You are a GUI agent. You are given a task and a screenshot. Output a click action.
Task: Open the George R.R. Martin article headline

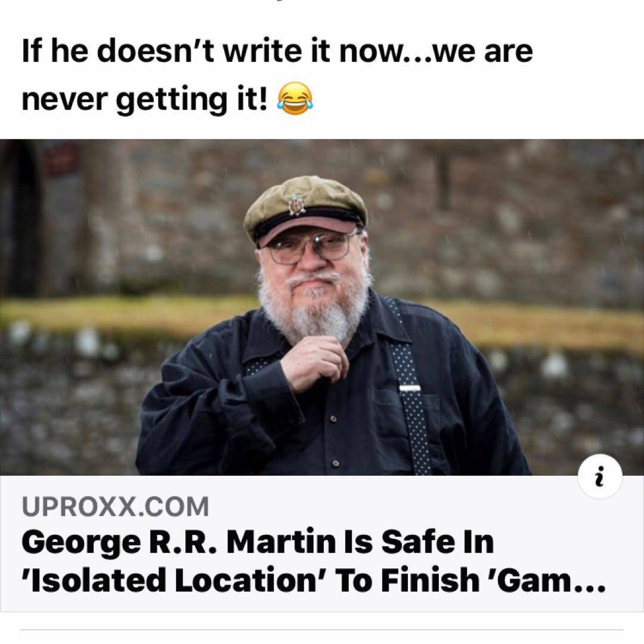tap(314, 561)
